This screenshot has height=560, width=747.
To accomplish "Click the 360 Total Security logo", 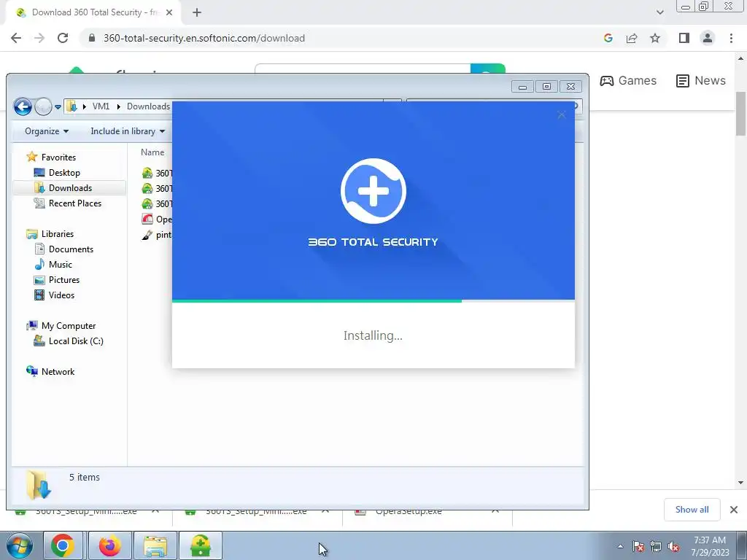I will [x=373, y=191].
